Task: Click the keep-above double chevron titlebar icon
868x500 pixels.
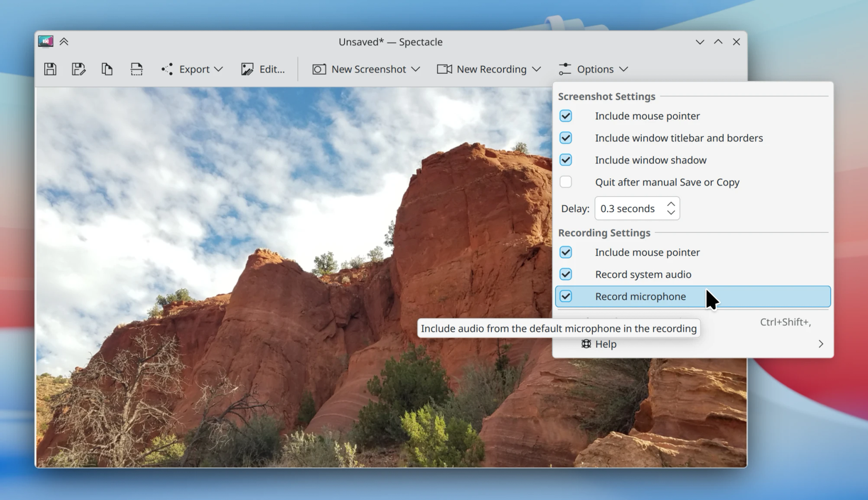Action: click(x=64, y=42)
